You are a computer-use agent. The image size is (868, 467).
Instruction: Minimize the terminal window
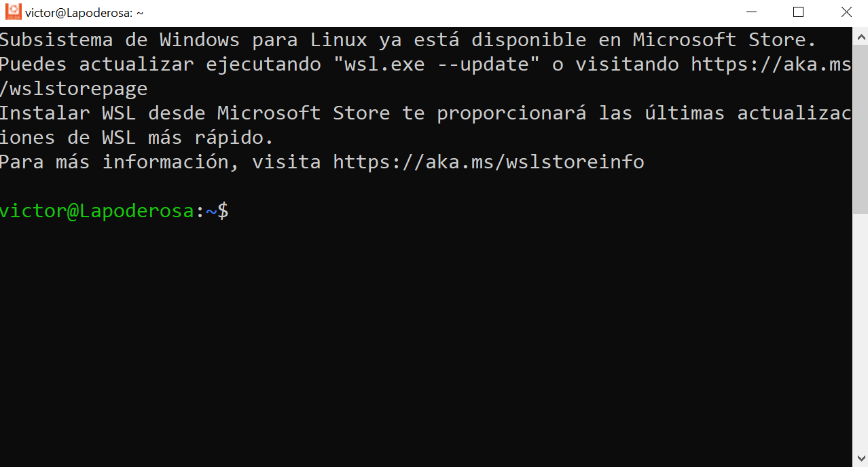tap(751, 12)
